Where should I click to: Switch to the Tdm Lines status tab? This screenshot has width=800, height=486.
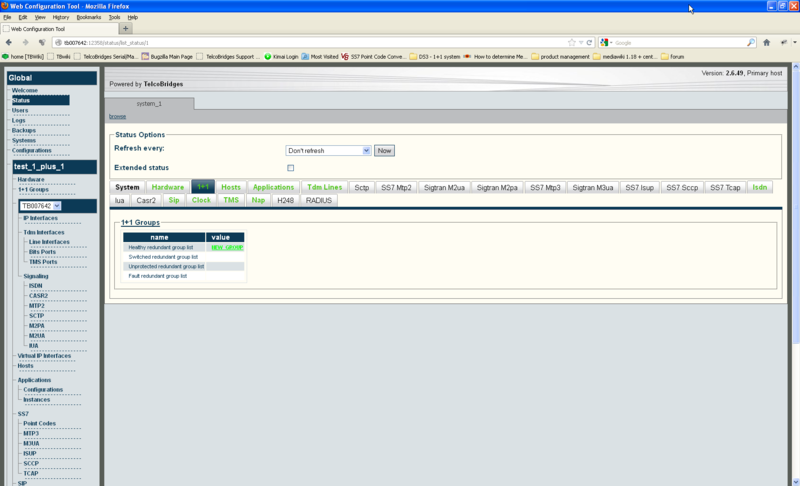(x=324, y=187)
